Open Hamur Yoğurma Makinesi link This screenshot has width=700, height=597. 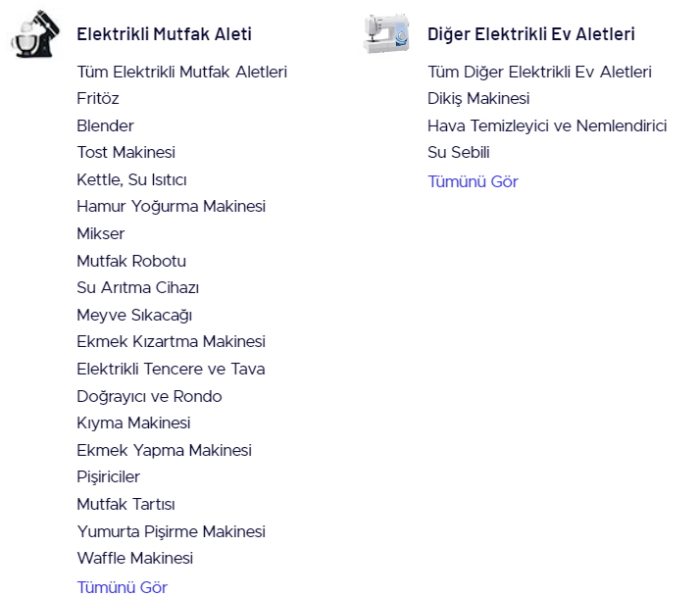(x=171, y=206)
